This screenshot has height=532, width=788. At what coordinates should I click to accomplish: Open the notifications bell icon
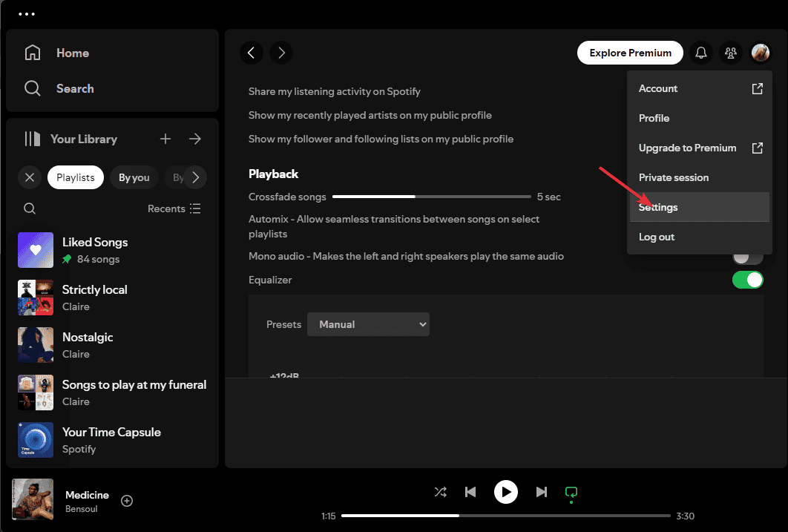701,53
